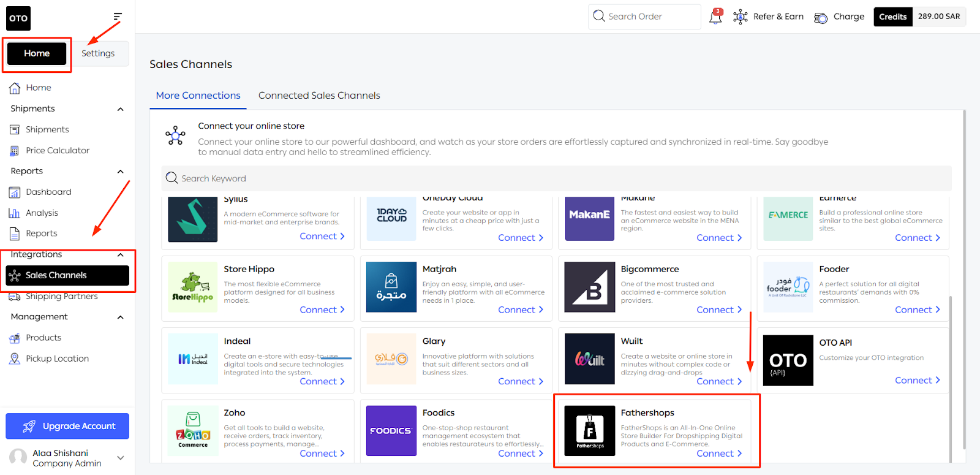Viewport: 980px width, 475px height.
Task: Connect the Fathershops store
Action: click(719, 454)
